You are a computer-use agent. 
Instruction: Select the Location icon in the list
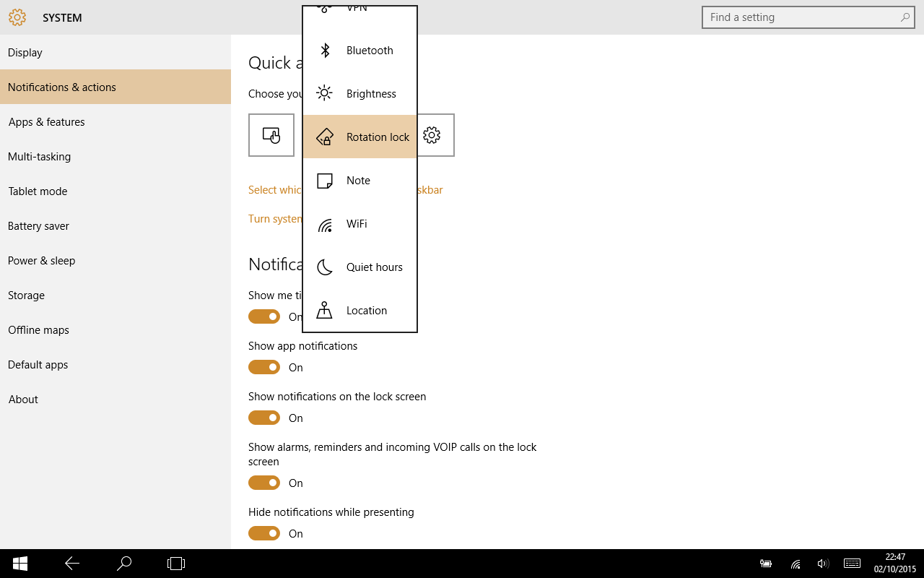pyautogui.click(x=325, y=310)
